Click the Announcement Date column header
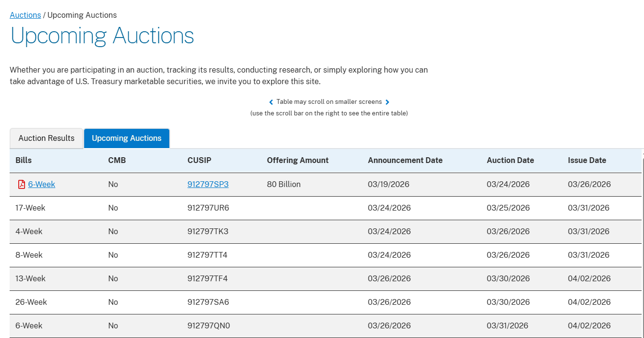644x338 pixels. tap(405, 161)
